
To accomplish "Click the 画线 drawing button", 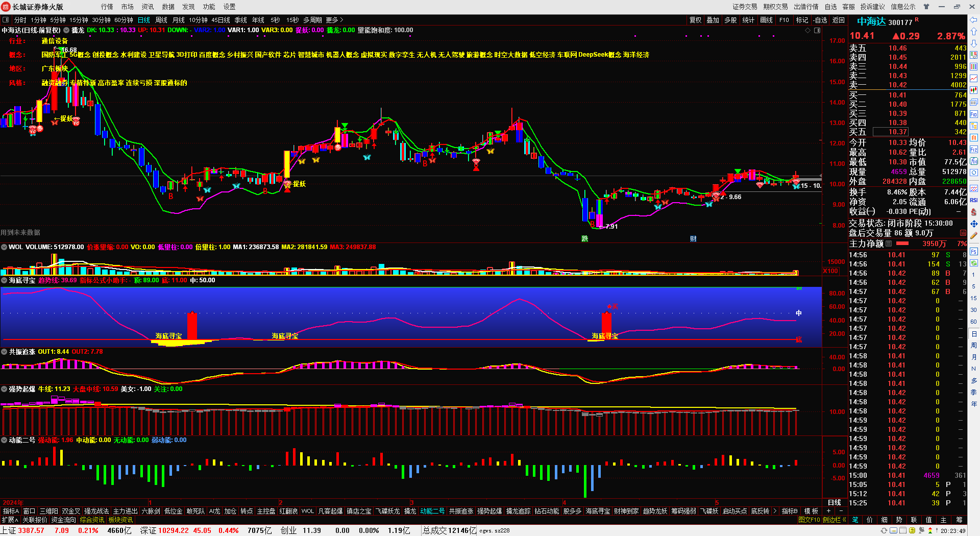I will 767,20.
